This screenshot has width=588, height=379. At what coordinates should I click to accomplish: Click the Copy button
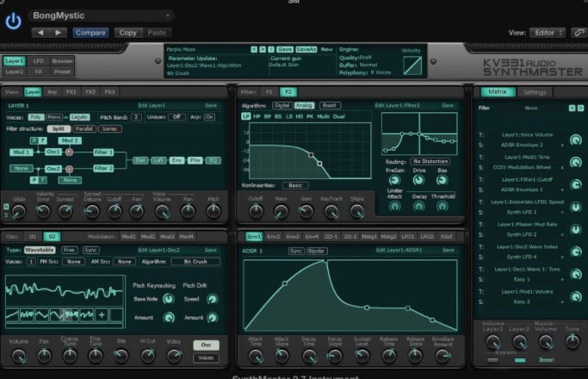pyautogui.click(x=128, y=33)
